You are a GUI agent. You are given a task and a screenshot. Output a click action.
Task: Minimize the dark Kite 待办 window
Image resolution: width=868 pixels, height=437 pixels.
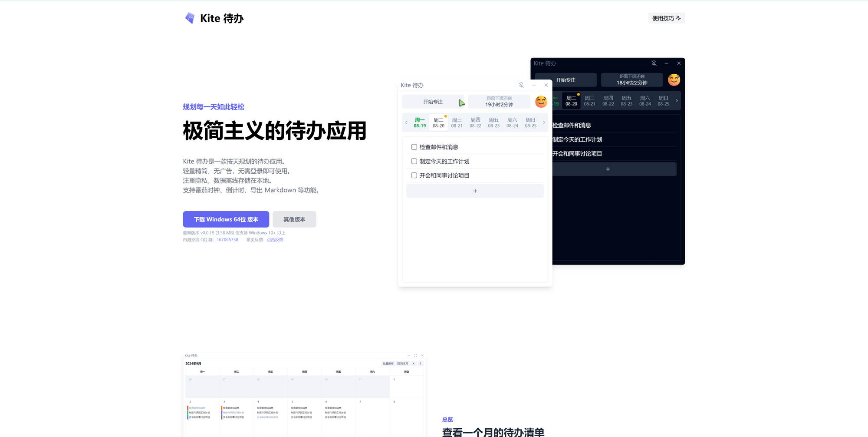tap(667, 63)
